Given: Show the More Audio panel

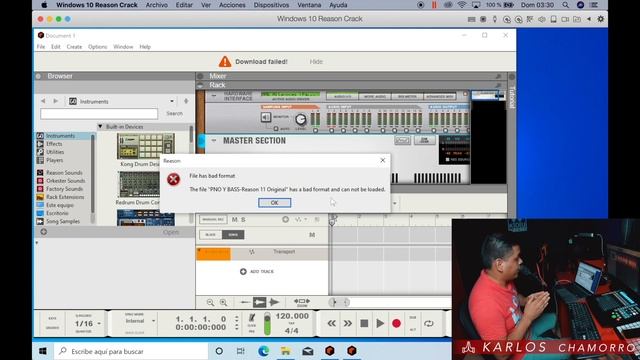Looking at the screenshot, I should [375, 96].
